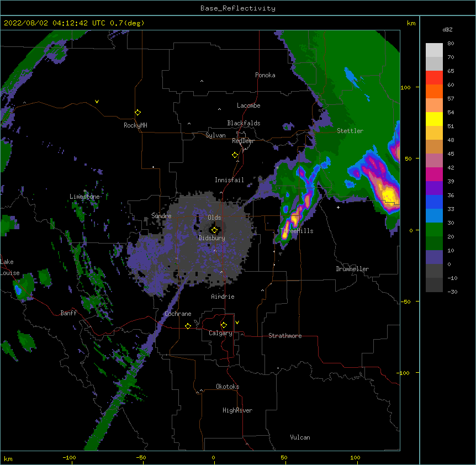Click the yellow V marker northeast of Calgary
The image size is (476, 465).
[x=237, y=323]
